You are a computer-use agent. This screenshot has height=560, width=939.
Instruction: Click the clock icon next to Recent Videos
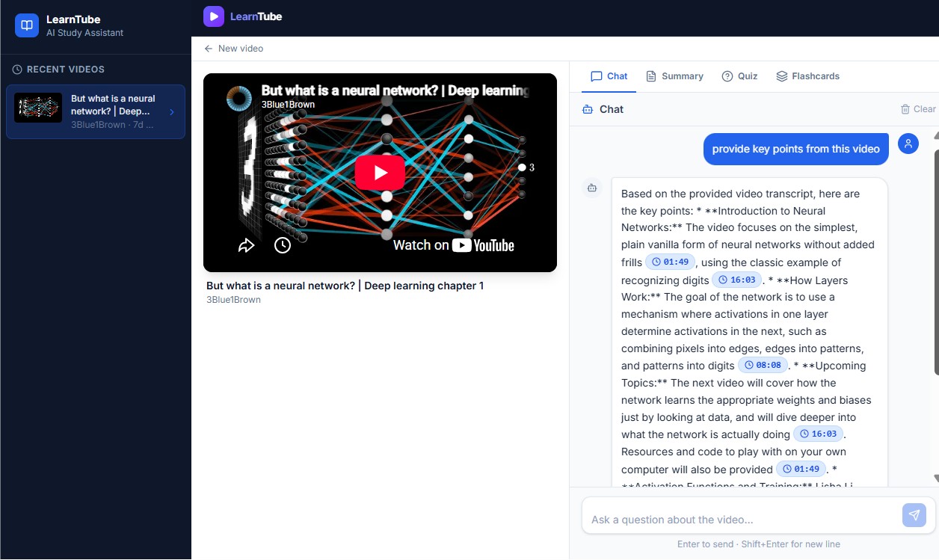point(17,70)
